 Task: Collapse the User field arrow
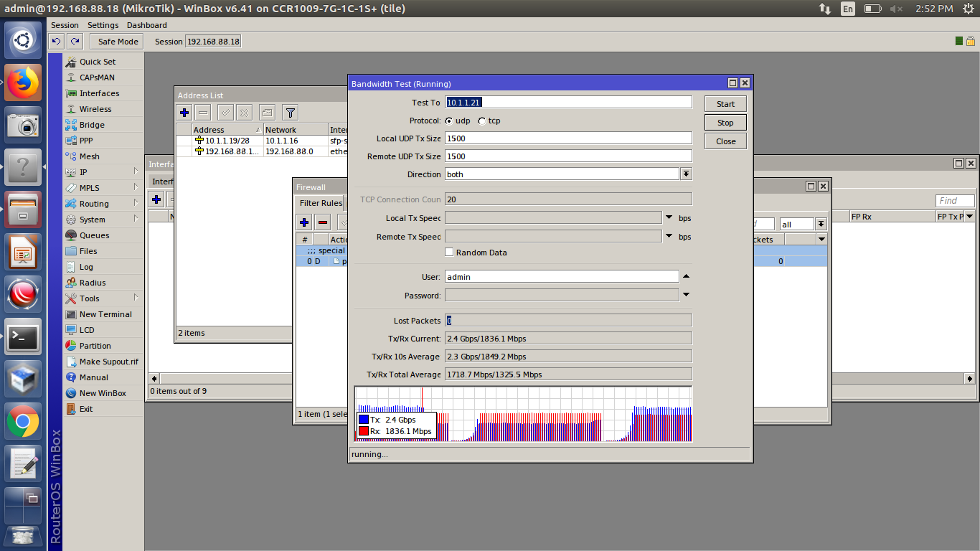pyautogui.click(x=686, y=276)
